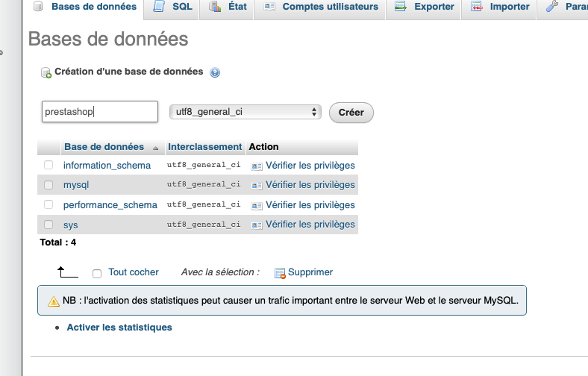Sort by Base de données column header
Viewport: 588px width, 376px height.
(104, 146)
